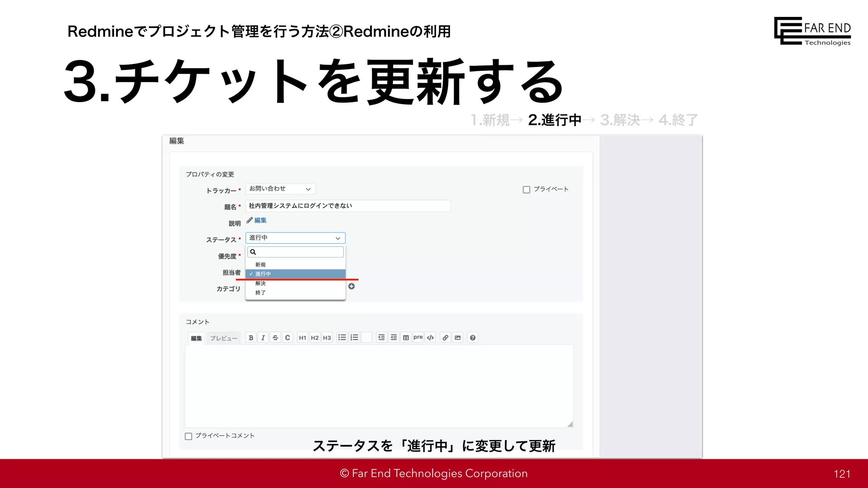Click the 1.新規 step label

[490, 120]
